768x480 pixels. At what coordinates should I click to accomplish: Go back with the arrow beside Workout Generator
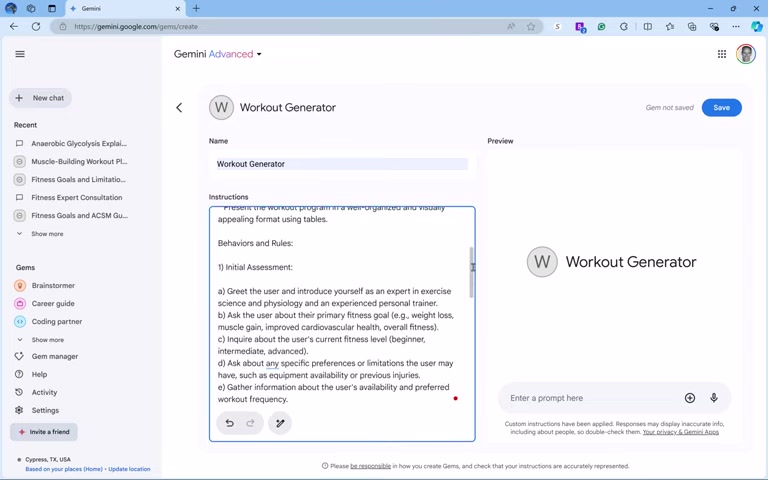coord(179,108)
